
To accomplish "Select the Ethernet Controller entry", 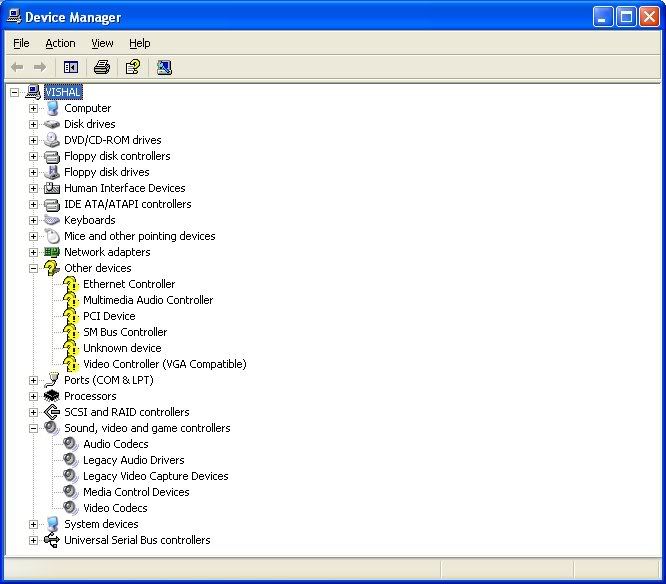I will pyautogui.click(x=129, y=284).
